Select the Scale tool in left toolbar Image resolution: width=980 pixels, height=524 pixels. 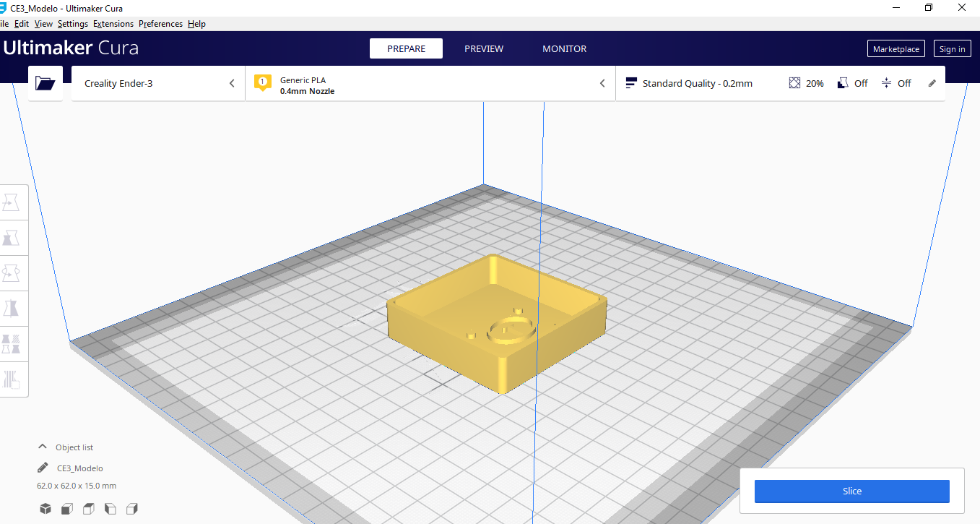click(12, 239)
